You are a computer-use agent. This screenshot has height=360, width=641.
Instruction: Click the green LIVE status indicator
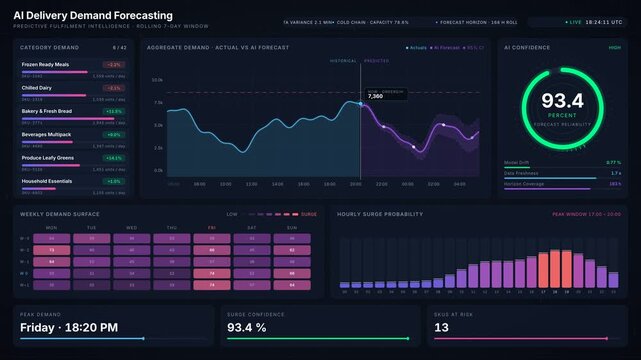pos(573,22)
